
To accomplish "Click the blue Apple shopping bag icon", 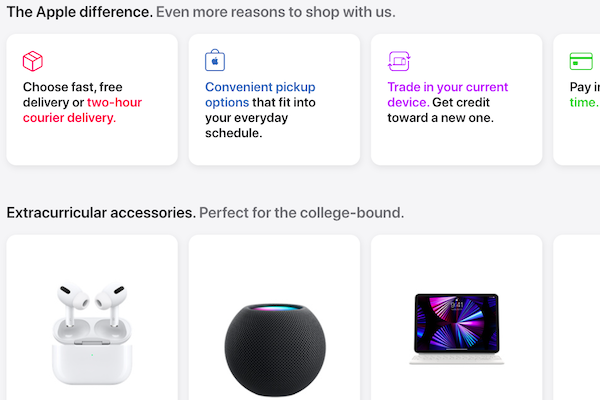I will point(215,60).
